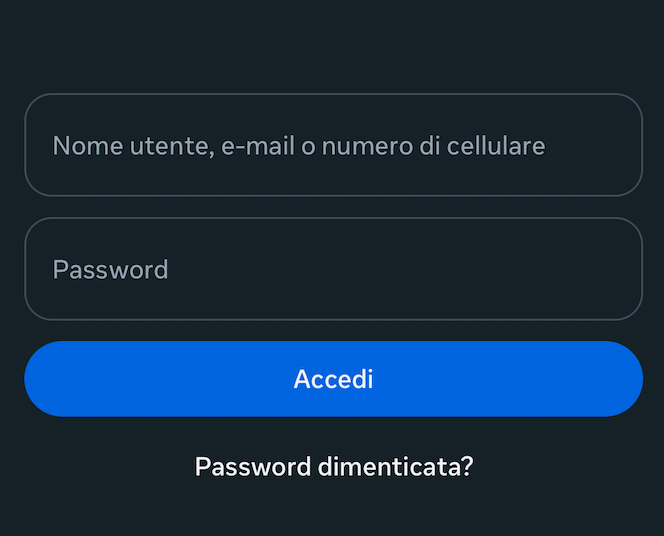Click inside the Password text field
Screen dimensions: 664x536
coord(333,269)
